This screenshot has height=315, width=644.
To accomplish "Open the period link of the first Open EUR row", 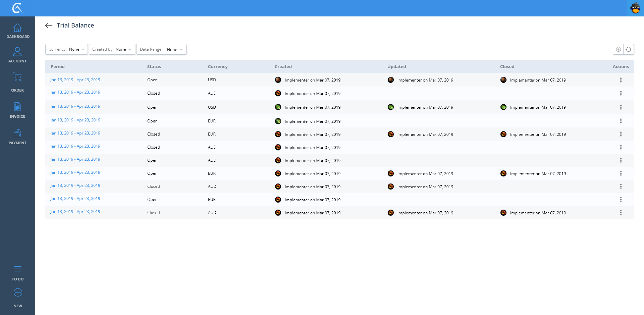I will pos(75,120).
